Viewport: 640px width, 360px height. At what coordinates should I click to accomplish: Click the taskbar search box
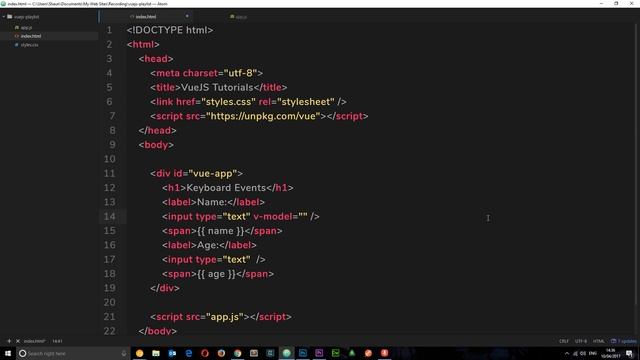[73, 353]
